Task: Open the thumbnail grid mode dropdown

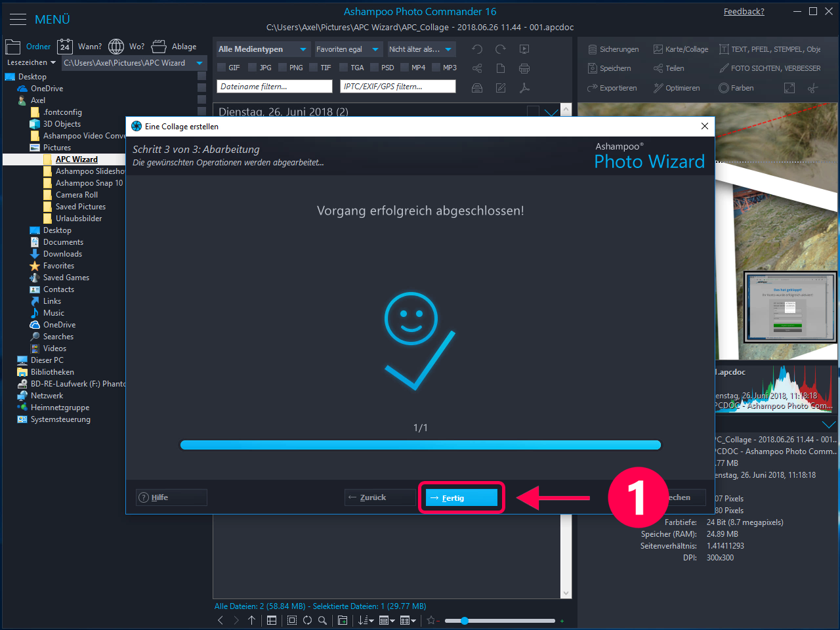Action: pyautogui.click(x=408, y=620)
